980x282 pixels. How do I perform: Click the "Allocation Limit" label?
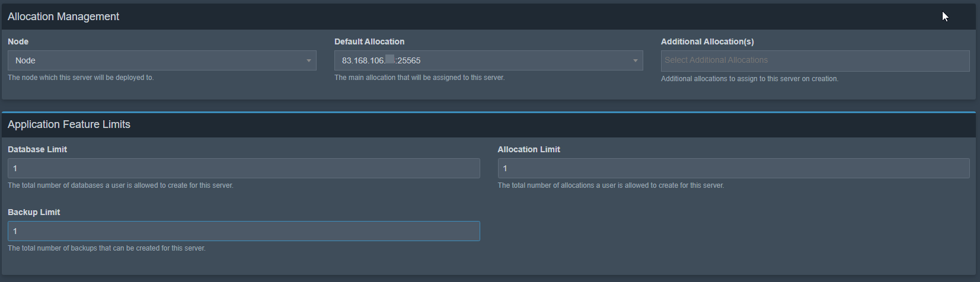[x=528, y=149]
